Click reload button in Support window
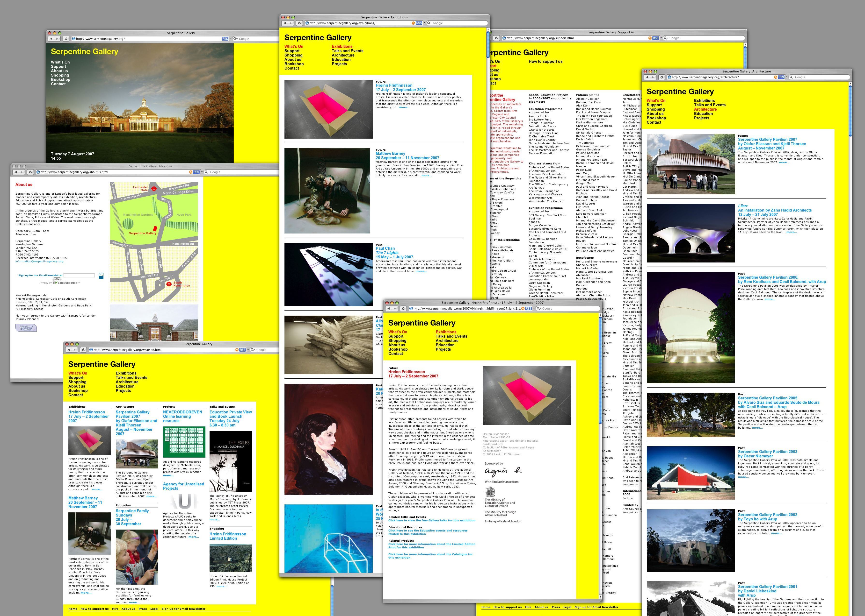 (496, 38)
